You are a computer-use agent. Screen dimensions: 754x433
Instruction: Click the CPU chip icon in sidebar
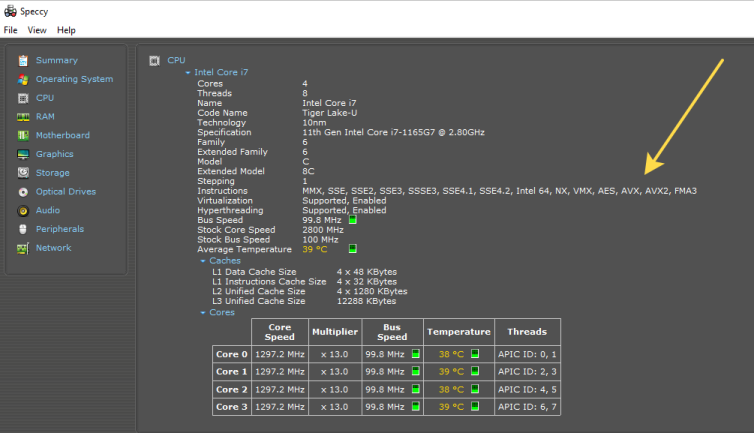[23, 98]
